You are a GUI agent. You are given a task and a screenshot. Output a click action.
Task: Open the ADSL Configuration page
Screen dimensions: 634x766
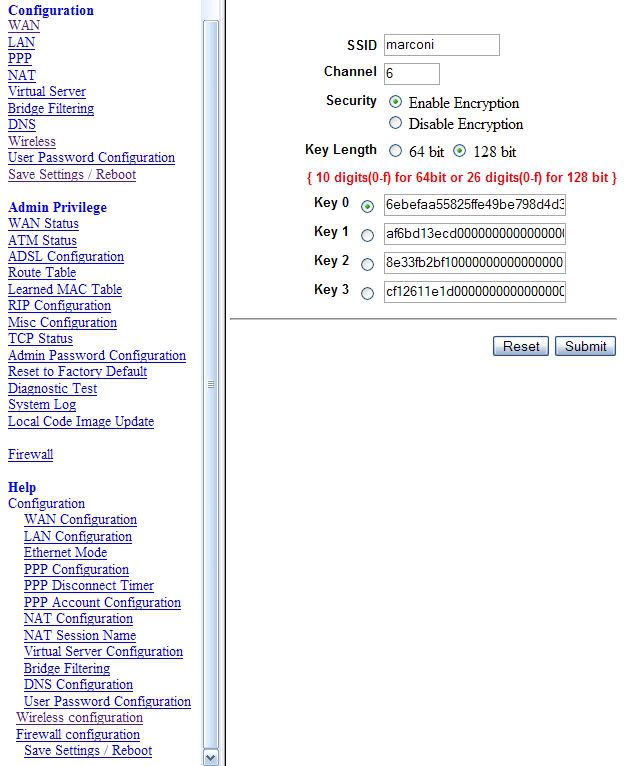tap(66, 257)
